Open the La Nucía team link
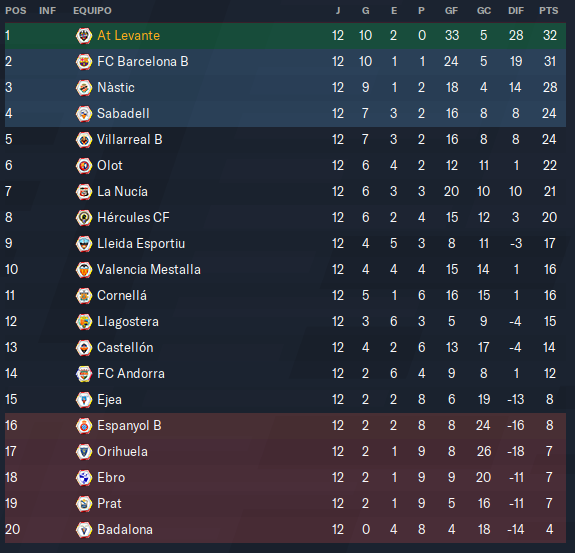This screenshot has width=575, height=553. (x=122, y=191)
